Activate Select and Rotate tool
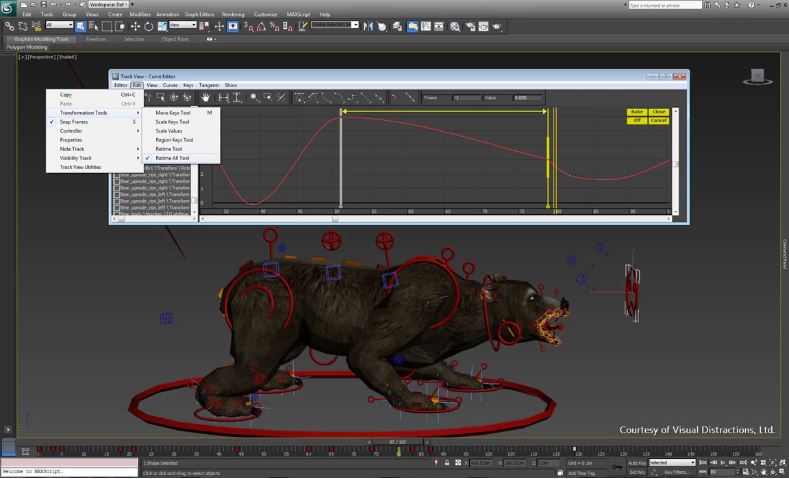This screenshot has height=479, width=789. tap(148, 26)
